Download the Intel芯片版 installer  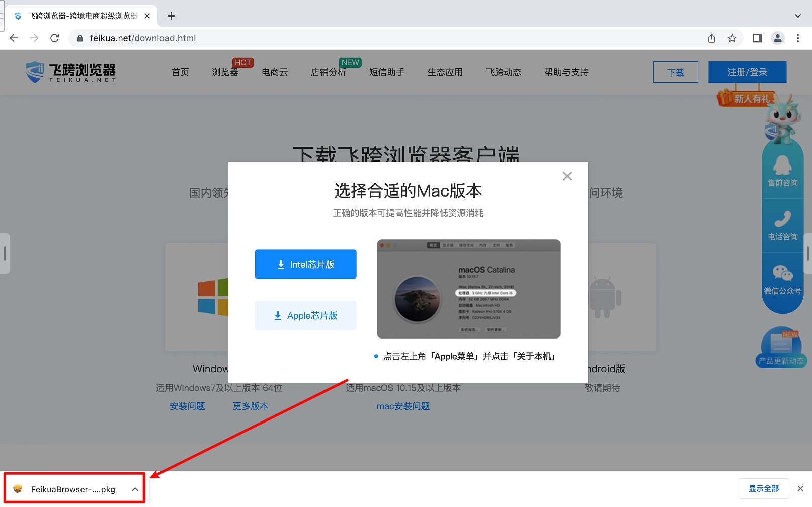pos(306,265)
